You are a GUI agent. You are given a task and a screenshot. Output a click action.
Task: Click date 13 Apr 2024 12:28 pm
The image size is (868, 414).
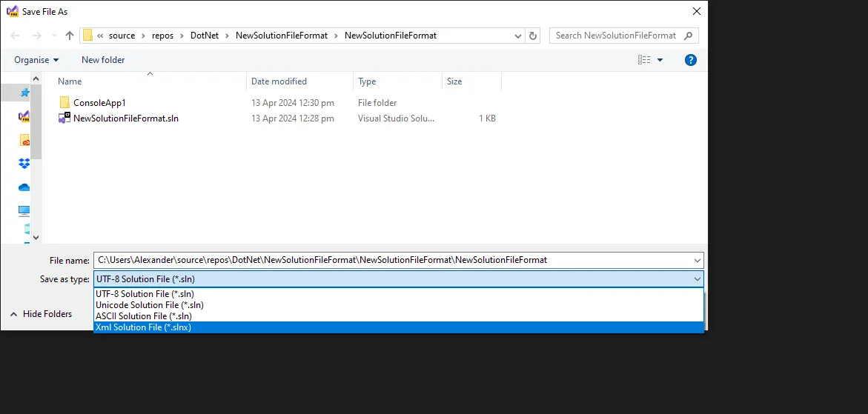292,118
